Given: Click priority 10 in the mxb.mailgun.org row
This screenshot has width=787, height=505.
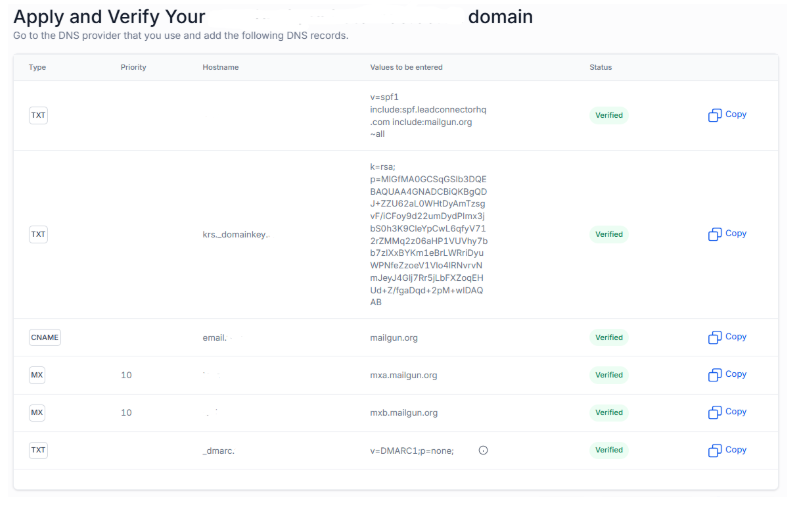Looking at the screenshot, I should point(126,413).
